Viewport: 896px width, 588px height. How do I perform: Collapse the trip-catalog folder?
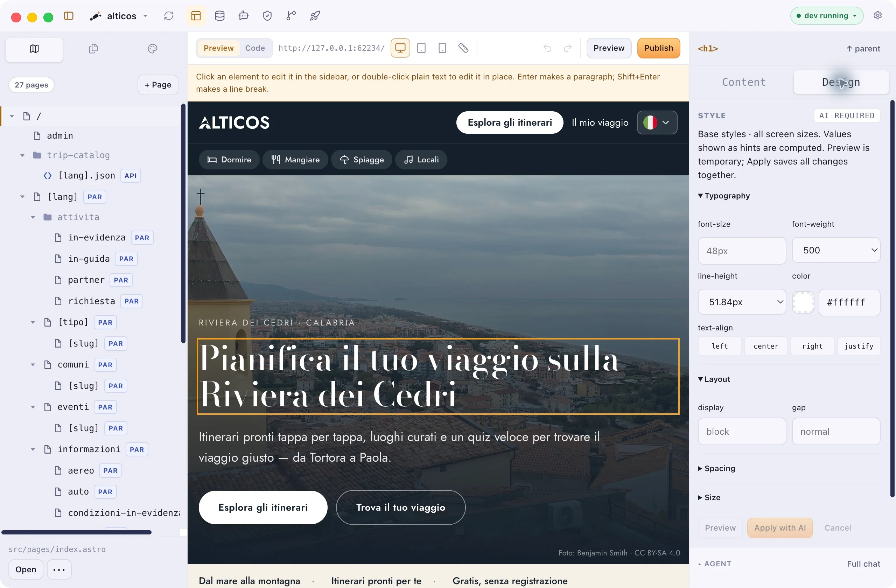23,155
